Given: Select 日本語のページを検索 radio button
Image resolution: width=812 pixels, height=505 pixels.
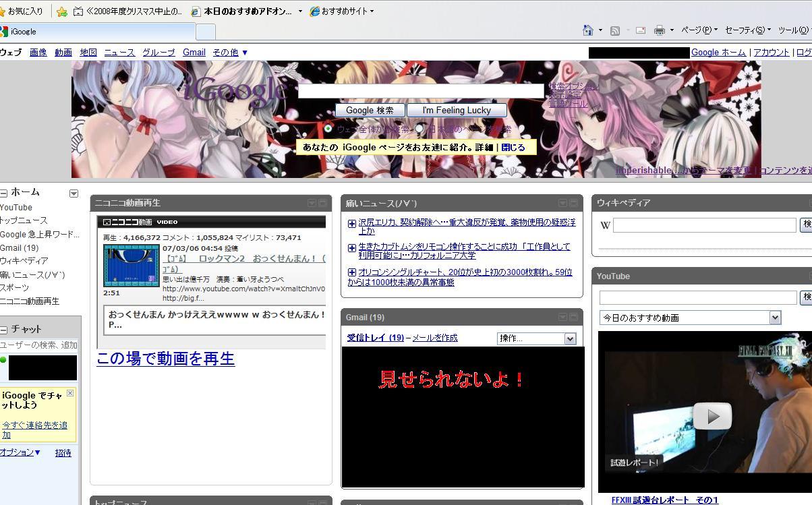Looking at the screenshot, I should 419,128.
